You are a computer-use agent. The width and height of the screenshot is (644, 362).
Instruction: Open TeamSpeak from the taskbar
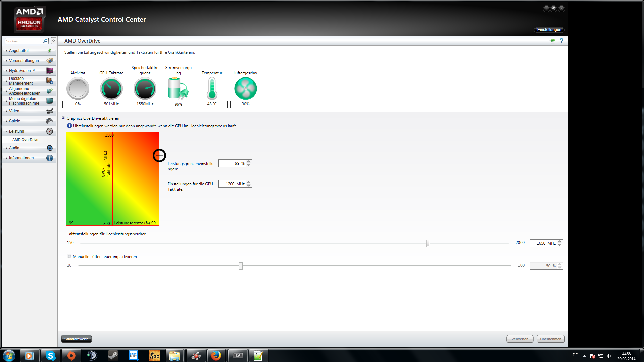92,356
